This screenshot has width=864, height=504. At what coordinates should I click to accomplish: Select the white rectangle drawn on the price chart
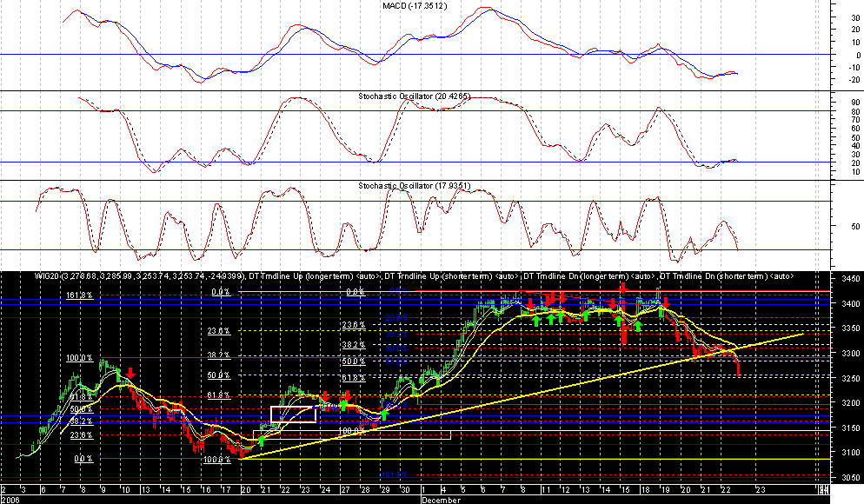pos(292,414)
